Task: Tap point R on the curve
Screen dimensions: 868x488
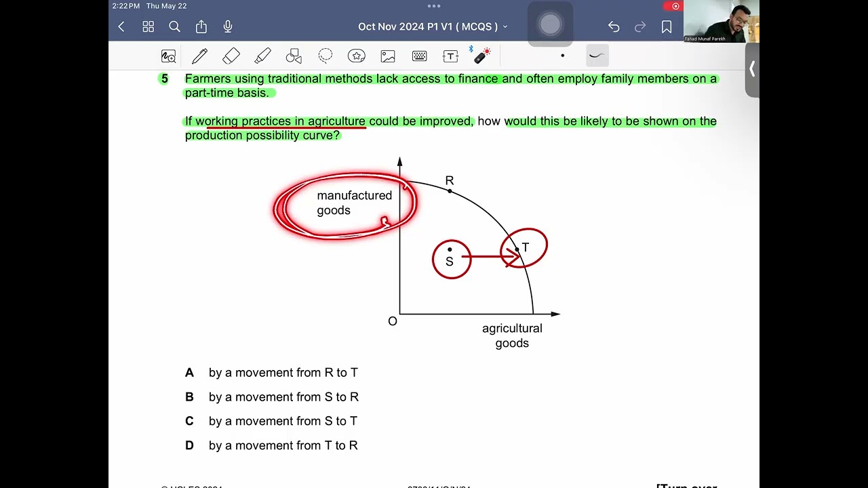Action: pyautogui.click(x=449, y=190)
